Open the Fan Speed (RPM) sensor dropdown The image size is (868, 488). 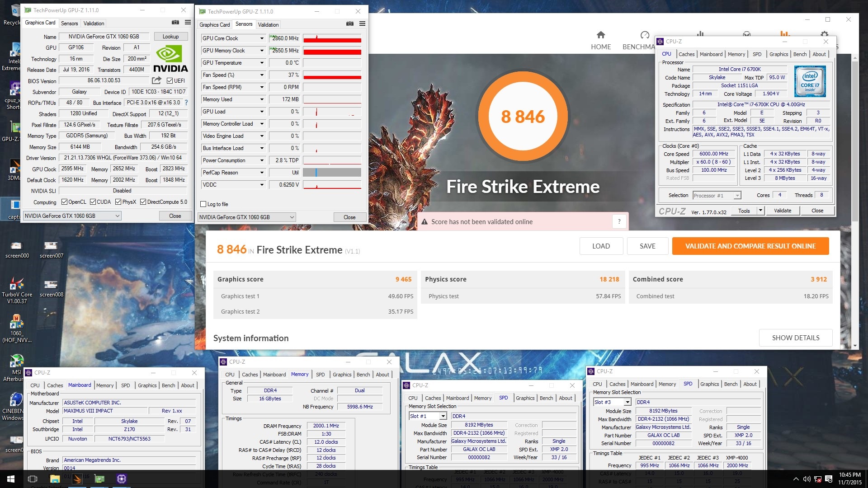[x=261, y=87]
